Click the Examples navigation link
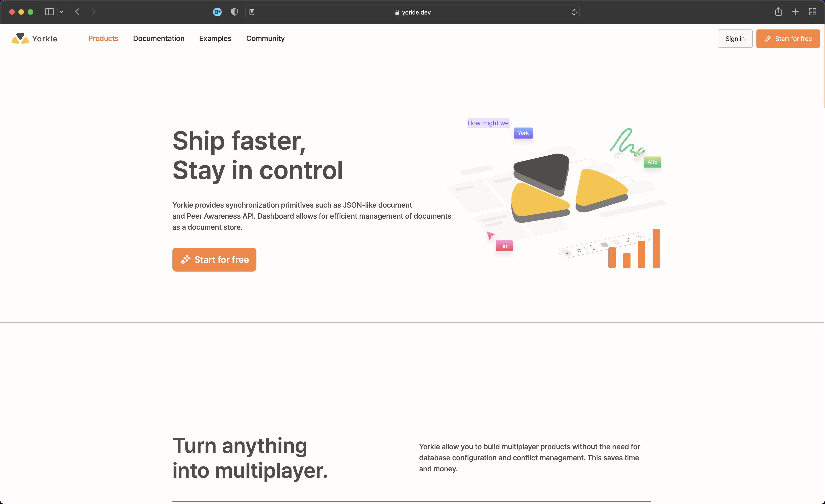 215,38
